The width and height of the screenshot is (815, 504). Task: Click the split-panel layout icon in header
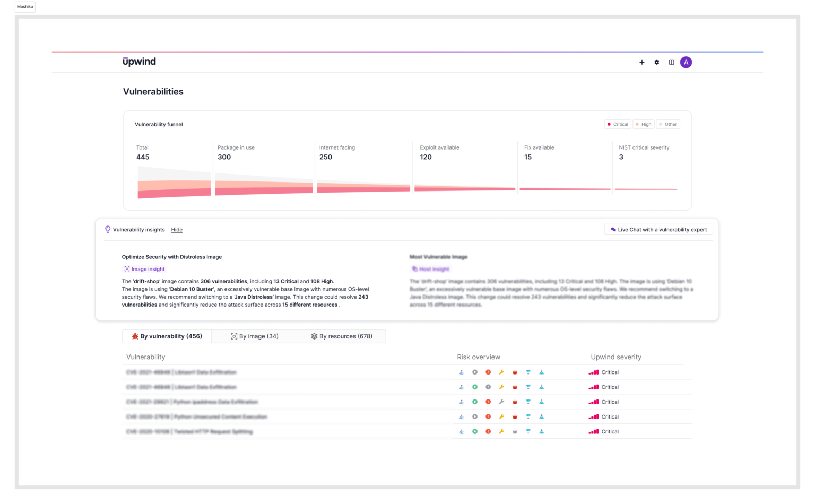coord(671,63)
